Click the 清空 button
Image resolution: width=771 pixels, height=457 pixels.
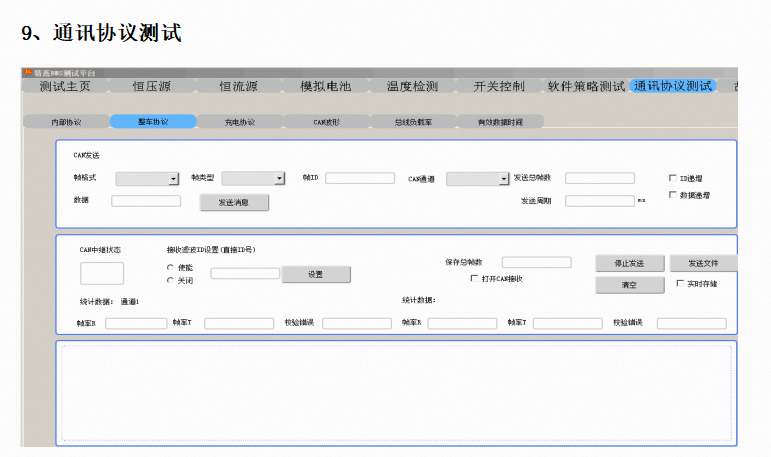629,285
